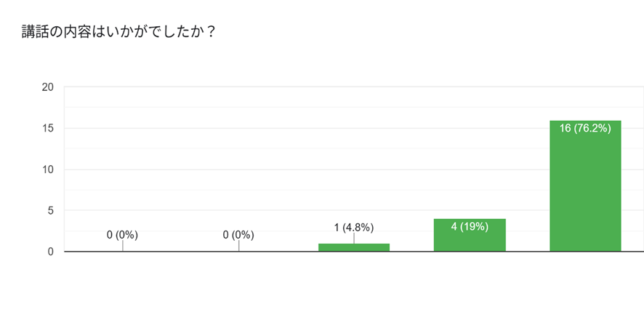Click the y-axis label 10
The height and width of the screenshot is (320, 644).
(x=49, y=169)
